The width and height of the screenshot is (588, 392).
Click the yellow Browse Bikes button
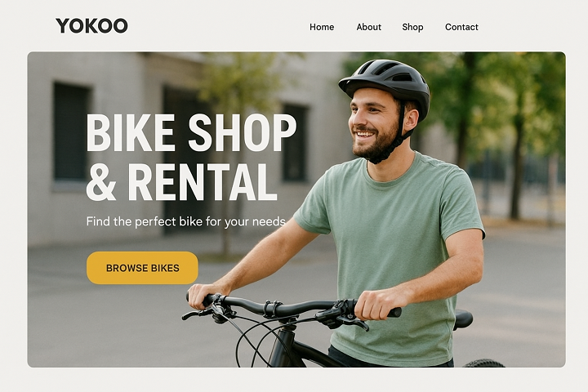[142, 268]
